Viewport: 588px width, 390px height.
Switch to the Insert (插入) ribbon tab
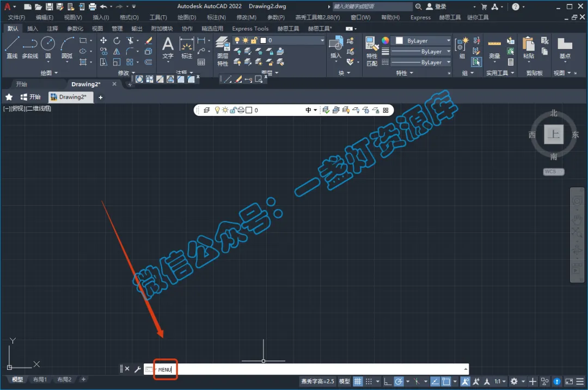33,28
